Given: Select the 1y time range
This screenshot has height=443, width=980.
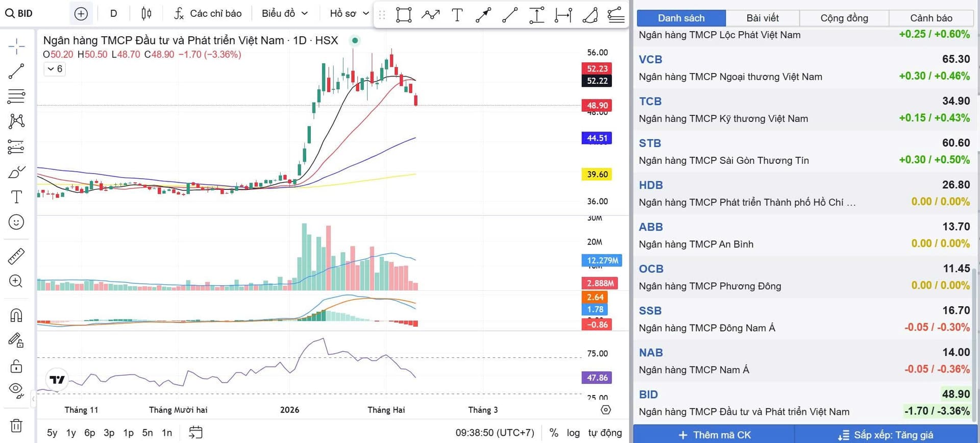Looking at the screenshot, I should click(71, 433).
